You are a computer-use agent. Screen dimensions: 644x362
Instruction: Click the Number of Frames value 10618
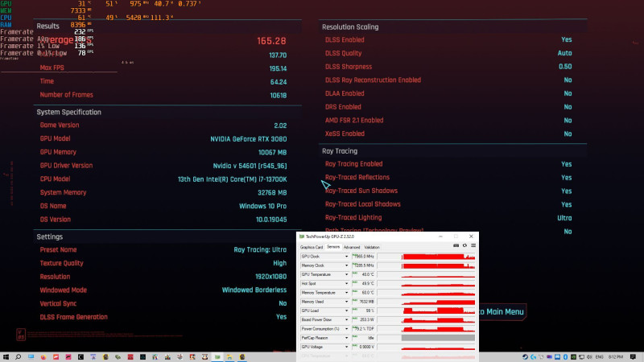(x=278, y=95)
